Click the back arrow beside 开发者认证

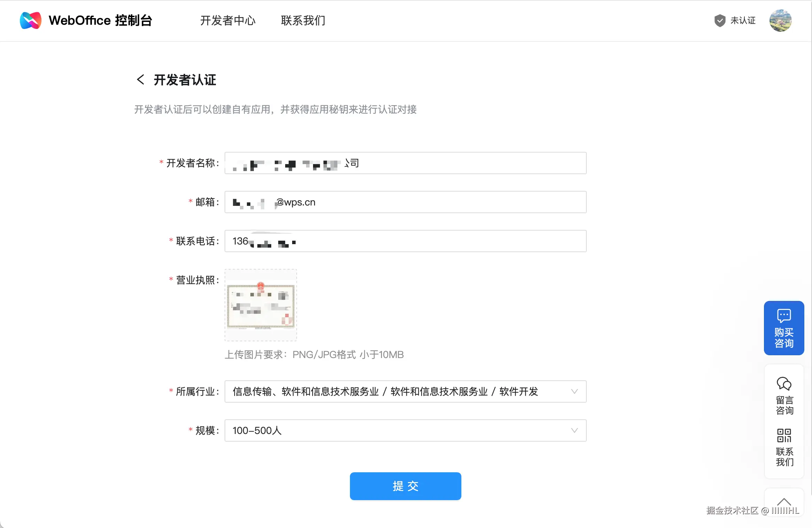(x=140, y=79)
